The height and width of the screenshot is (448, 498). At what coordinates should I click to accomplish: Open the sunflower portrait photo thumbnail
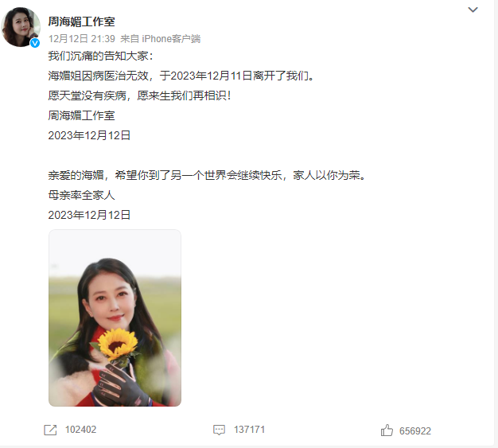tap(115, 318)
